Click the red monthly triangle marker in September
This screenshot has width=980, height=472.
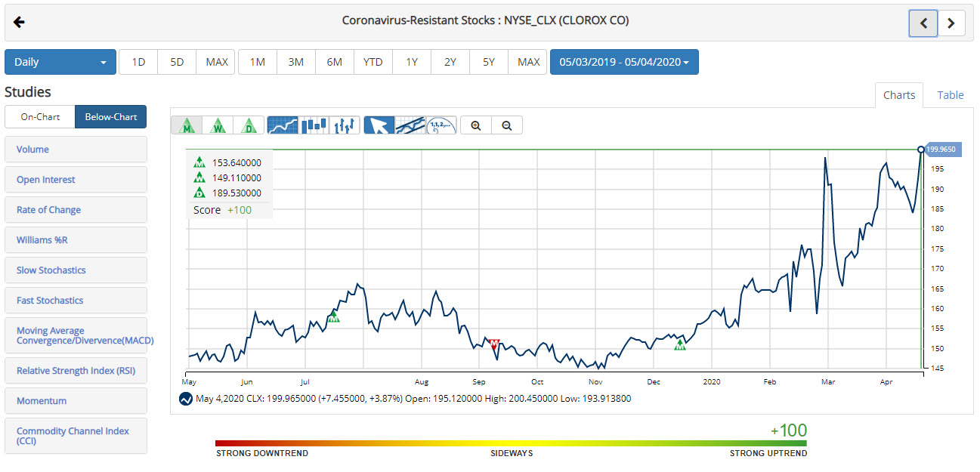click(494, 344)
